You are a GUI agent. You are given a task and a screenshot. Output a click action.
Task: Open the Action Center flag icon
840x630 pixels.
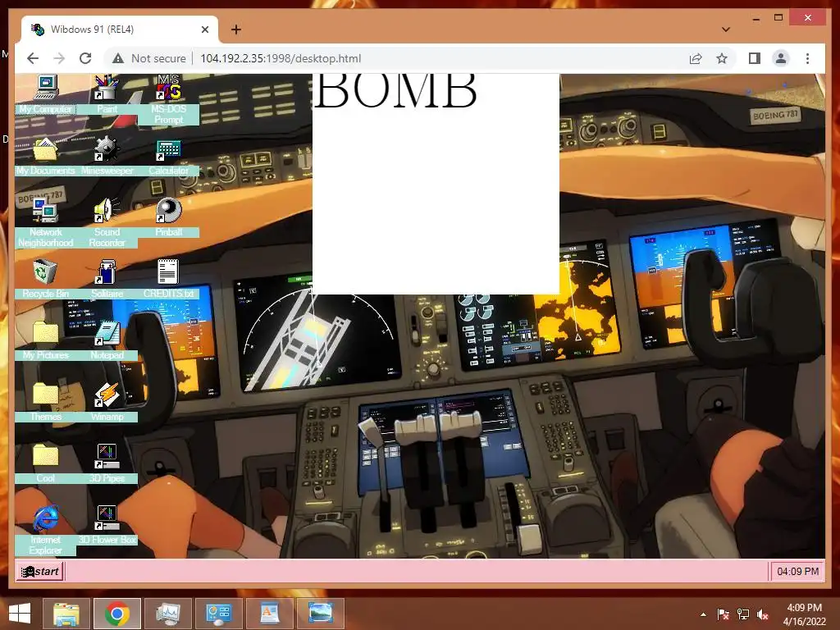click(x=724, y=614)
